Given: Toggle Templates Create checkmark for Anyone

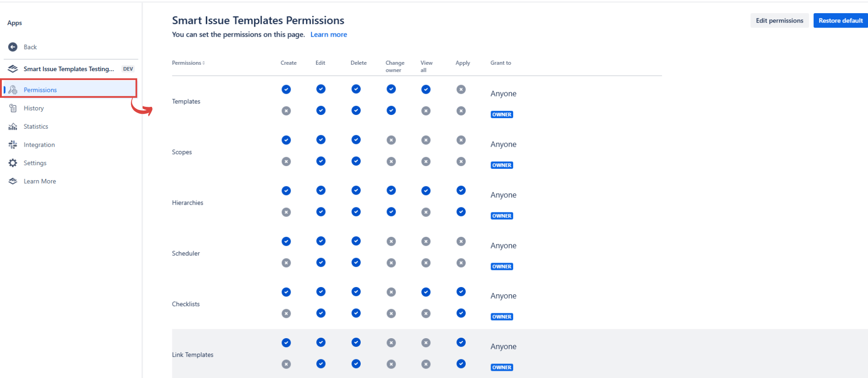Looking at the screenshot, I should [286, 89].
